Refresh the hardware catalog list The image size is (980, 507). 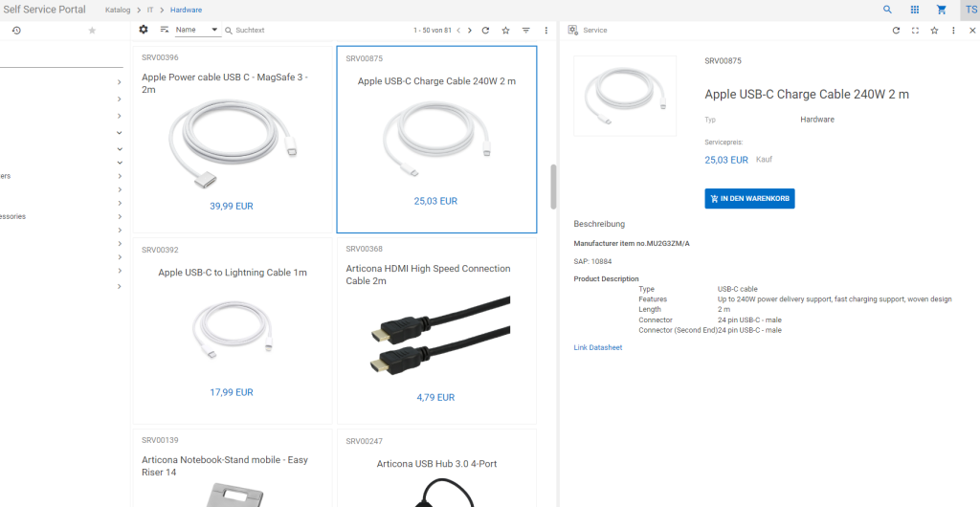point(485,30)
